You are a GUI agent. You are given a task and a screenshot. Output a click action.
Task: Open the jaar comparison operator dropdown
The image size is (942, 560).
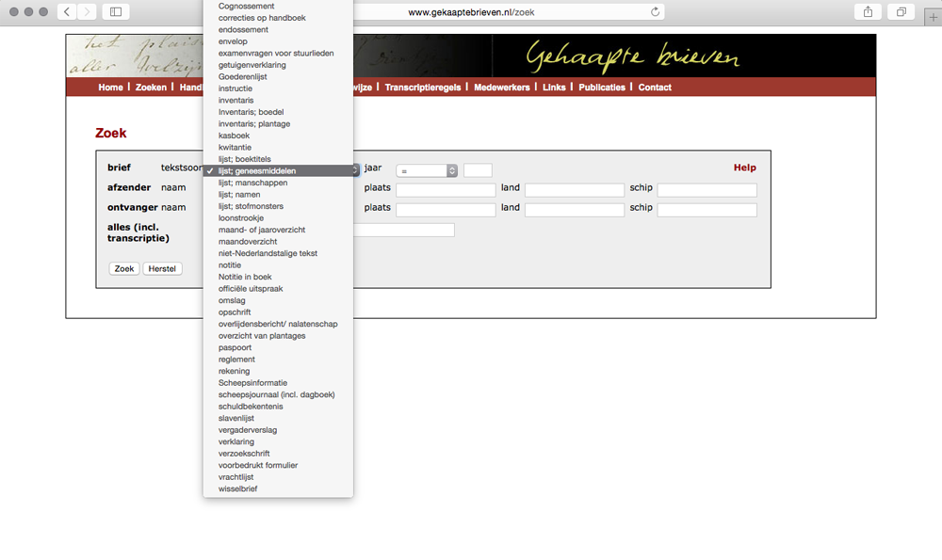[427, 170]
